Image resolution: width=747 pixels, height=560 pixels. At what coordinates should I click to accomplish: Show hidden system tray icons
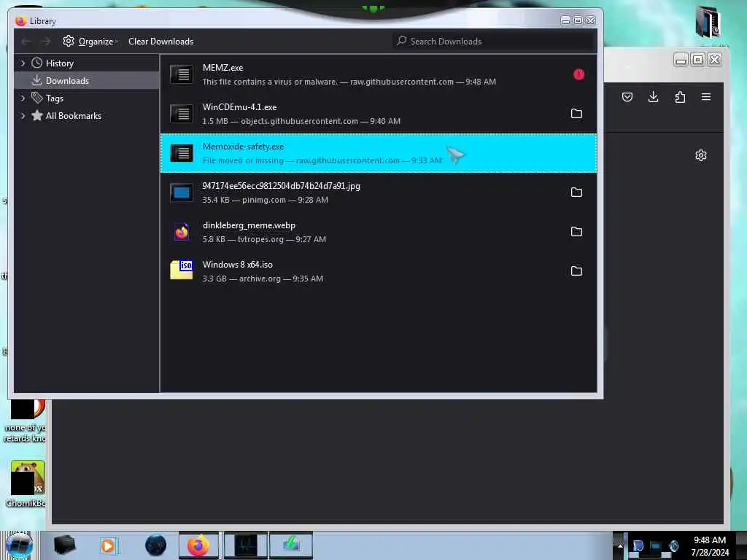point(620,545)
